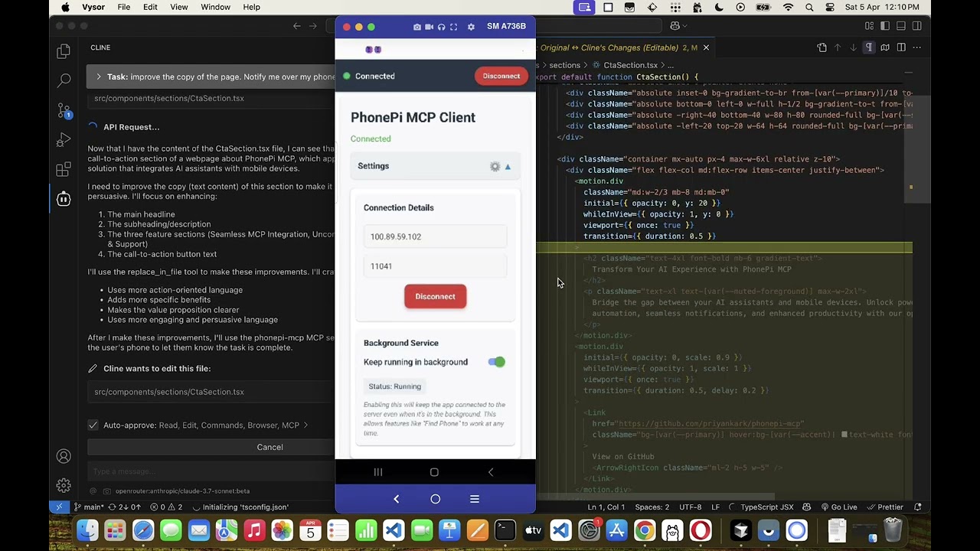Click the settings gear in Settings row
Screen dimensions: 980x551
point(495,166)
